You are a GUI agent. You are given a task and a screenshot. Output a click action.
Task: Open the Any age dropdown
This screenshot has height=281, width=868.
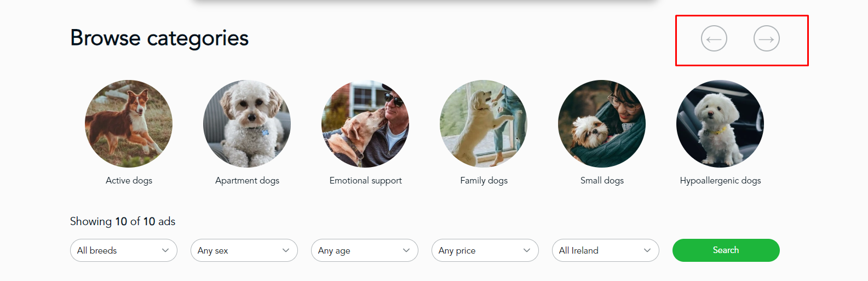(365, 250)
